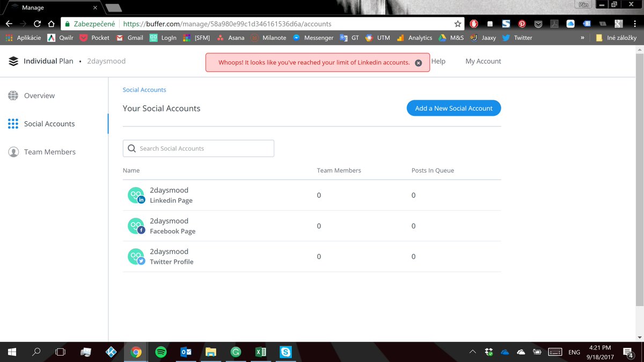Show hidden system tray icons
The width and height of the screenshot is (644, 362).
tap(473, 352)
